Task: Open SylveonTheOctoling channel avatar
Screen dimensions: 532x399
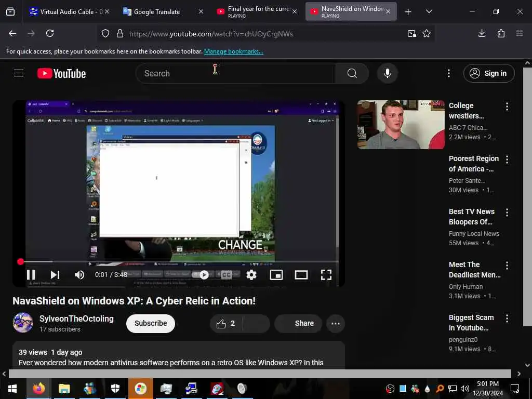Action: 23,322
